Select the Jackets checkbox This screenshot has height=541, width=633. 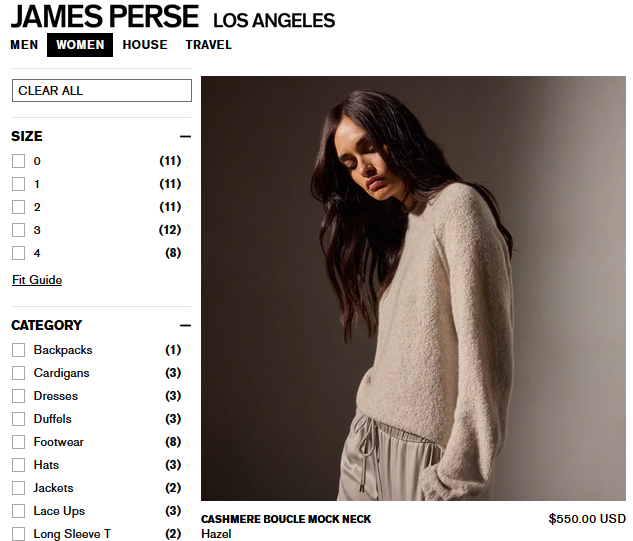tap(18, 488)
